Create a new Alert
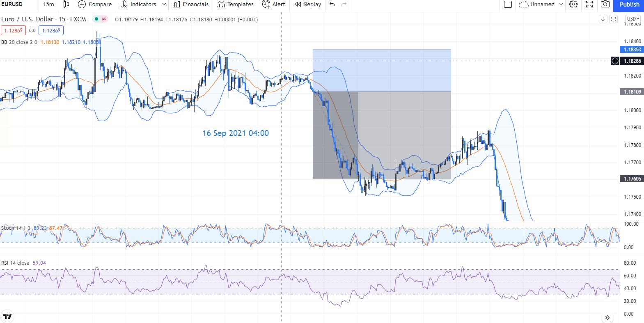 (x=274, y=5)
